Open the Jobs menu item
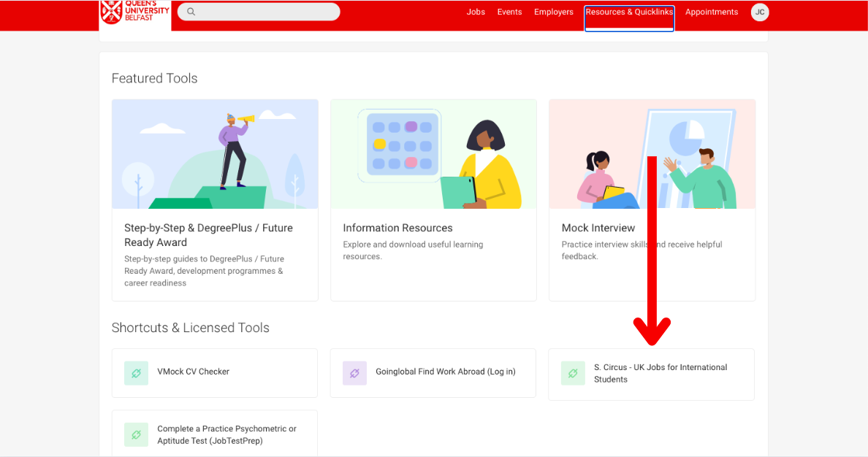Screen dimensions: 868x457 pos(476,12)
